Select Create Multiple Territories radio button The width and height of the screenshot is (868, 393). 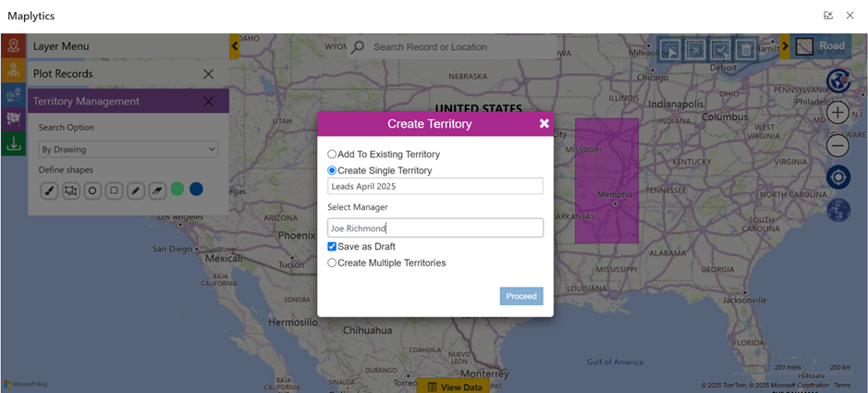pos(332,264)
